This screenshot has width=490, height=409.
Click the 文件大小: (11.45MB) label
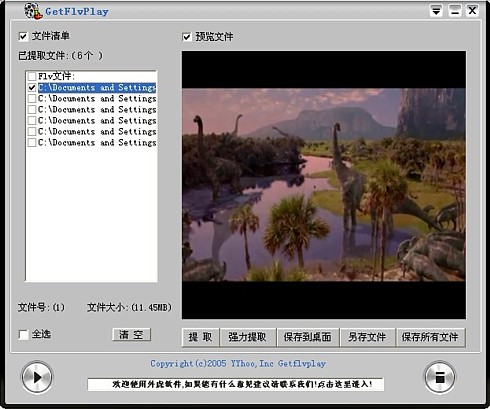(129, 307)
